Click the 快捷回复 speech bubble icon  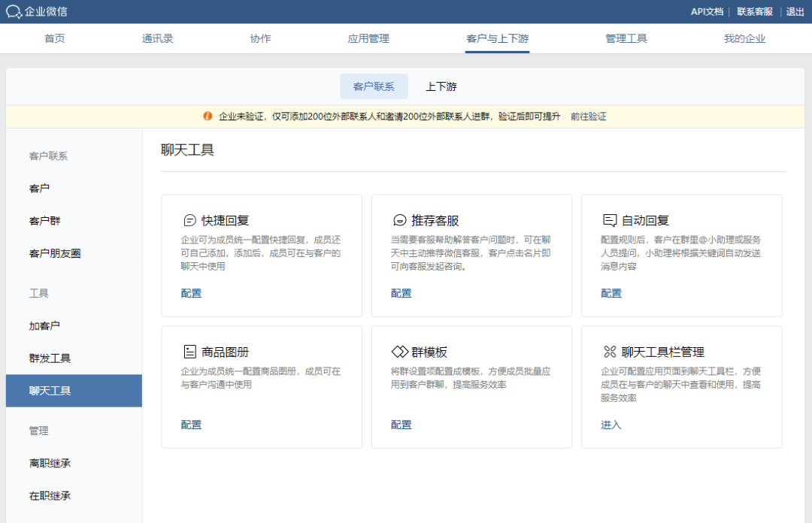click(x=189, y=220)
